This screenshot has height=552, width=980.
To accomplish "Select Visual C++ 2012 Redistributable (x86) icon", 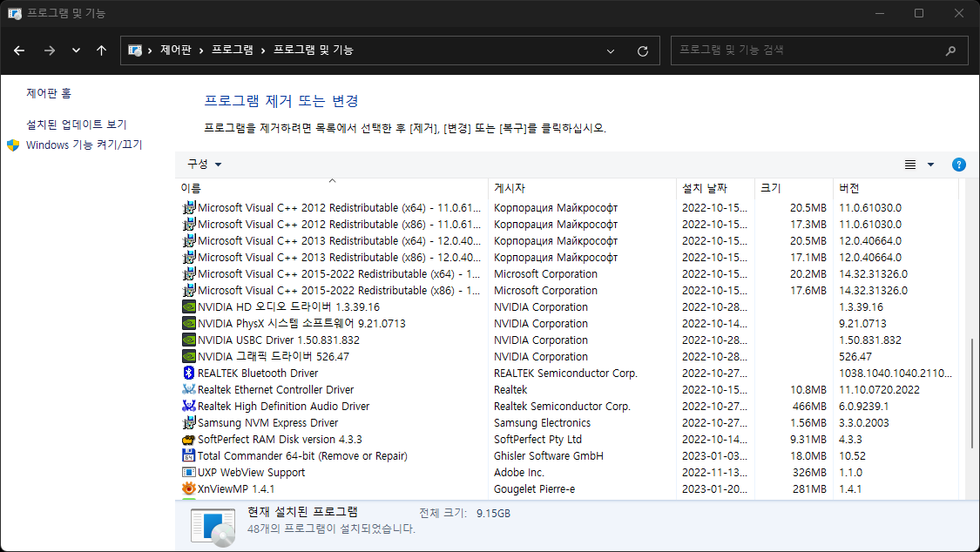I will [x=189, y=224].
